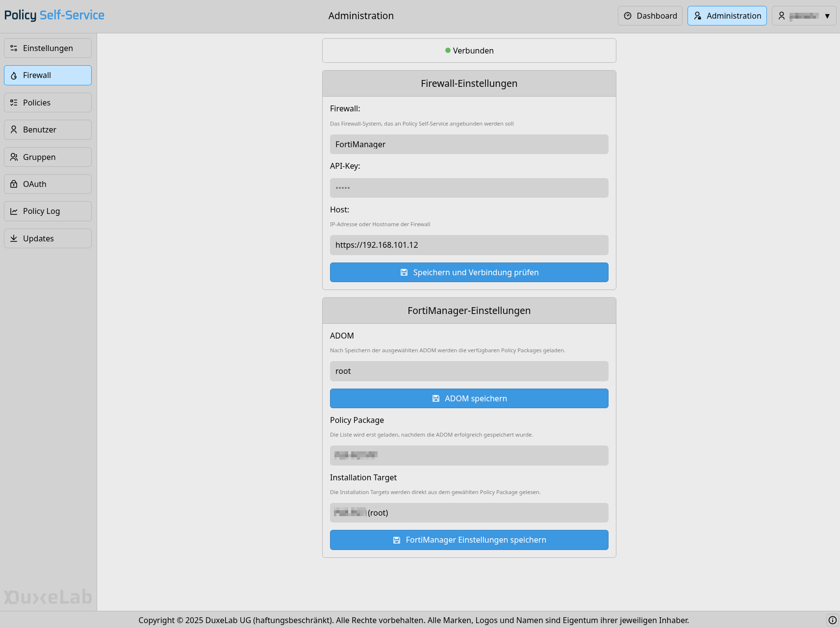
Task: Click the Policy Log chart icon
Action: point(14,211)
